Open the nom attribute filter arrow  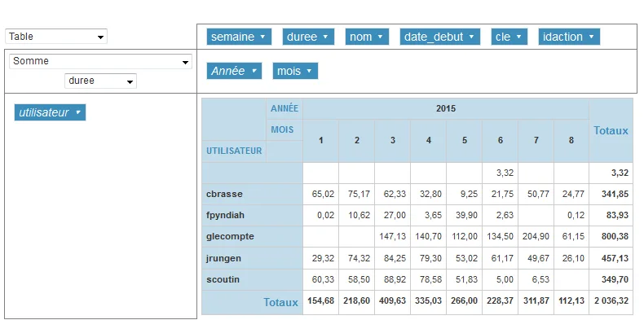380,37
